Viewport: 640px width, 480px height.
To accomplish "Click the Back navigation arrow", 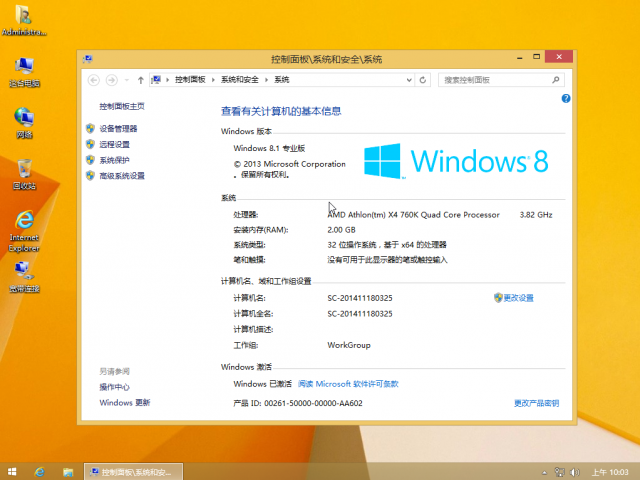I will pyautogui.click(x=93, y=80).
